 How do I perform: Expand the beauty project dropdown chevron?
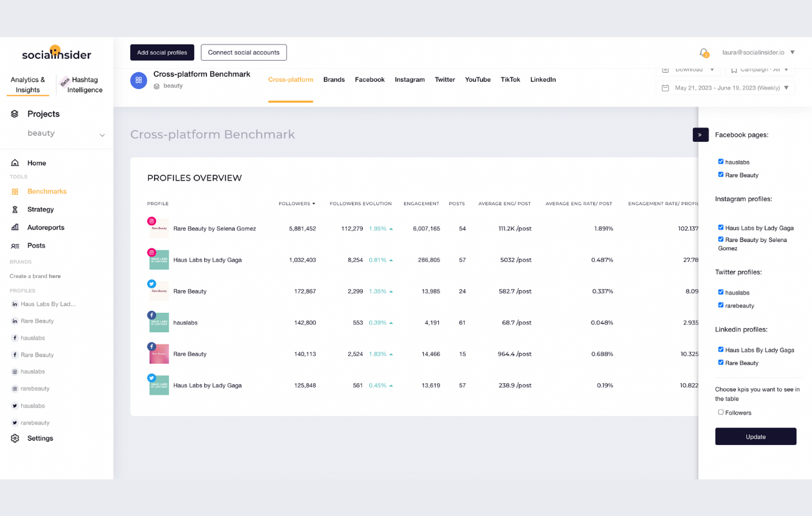(x=102, y=135)
